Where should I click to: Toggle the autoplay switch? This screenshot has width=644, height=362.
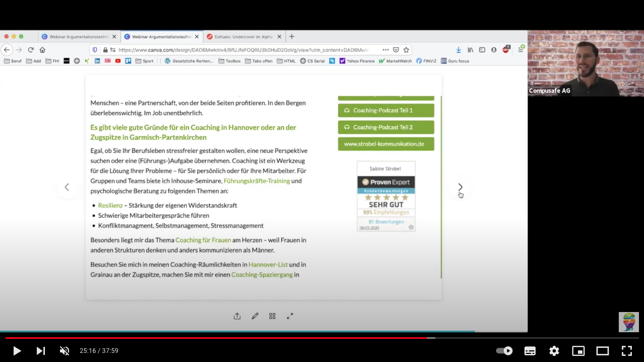click(504, 351)
